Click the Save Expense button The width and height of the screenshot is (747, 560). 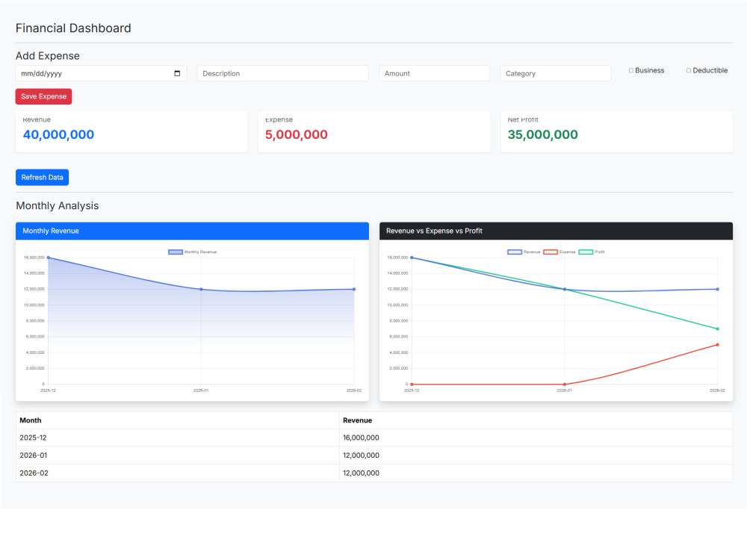click(44, 96)
